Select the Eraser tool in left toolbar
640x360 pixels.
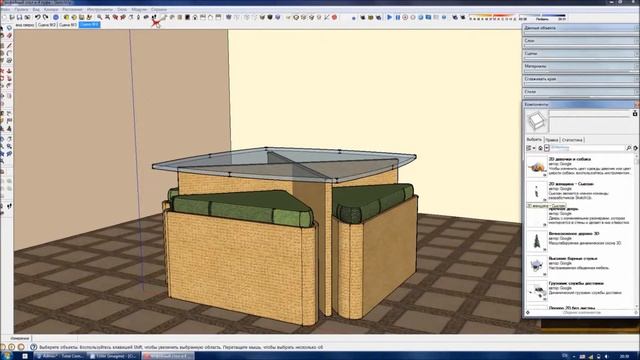(9, 36)
